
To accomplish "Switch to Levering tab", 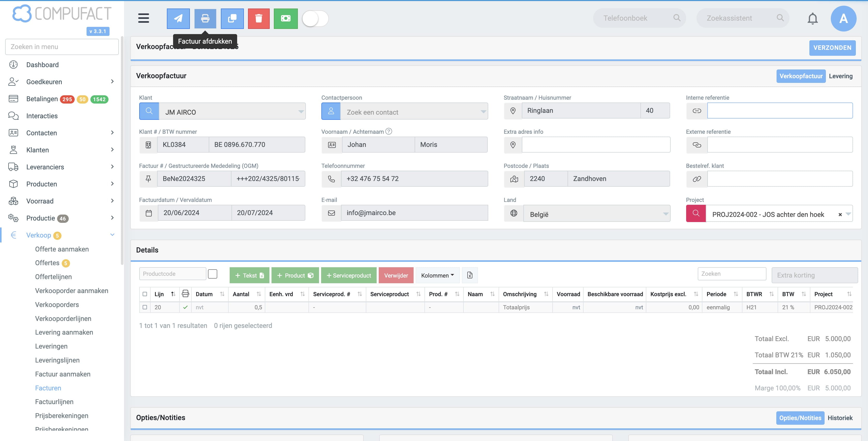I will point(841,76).
